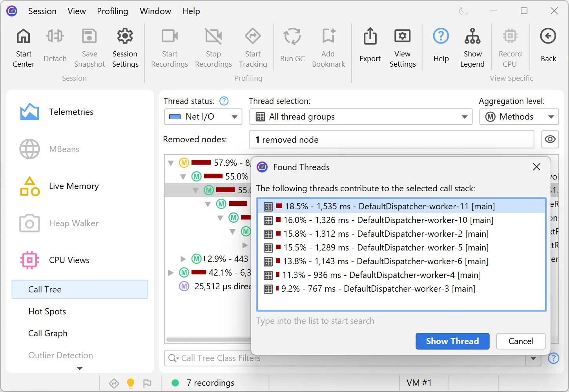Export the current view
This screenshot has width=569, height=392.
(x=369, y=47)
